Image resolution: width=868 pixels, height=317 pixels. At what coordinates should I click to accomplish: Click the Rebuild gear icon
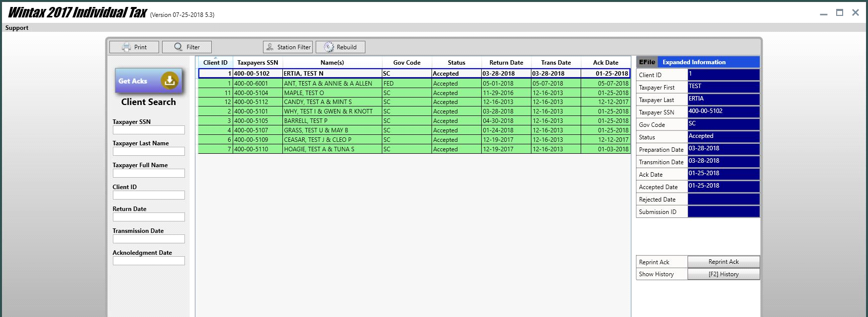click(329, 47)
